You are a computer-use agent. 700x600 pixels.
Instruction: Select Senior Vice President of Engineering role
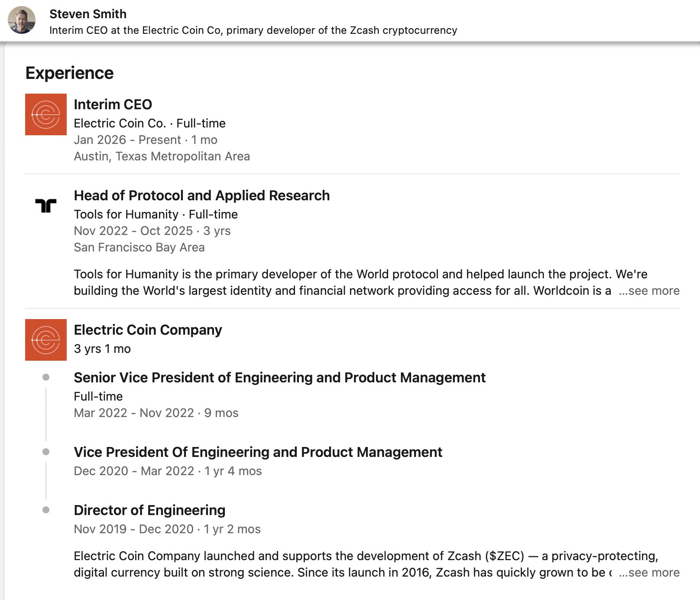pyautogui.click(x=279, y=378)
